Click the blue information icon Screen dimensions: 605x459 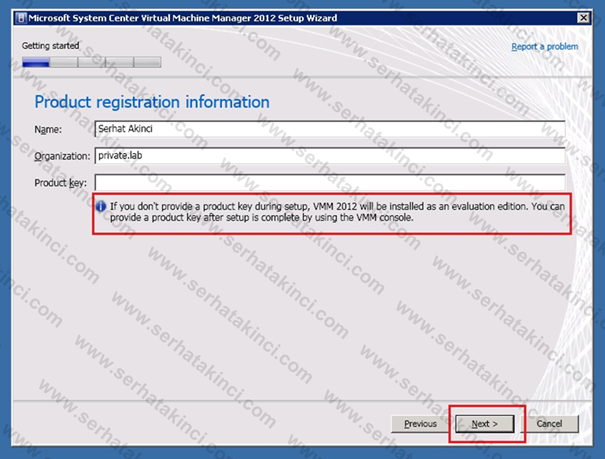pyautogui.click(x=101, y=206)
